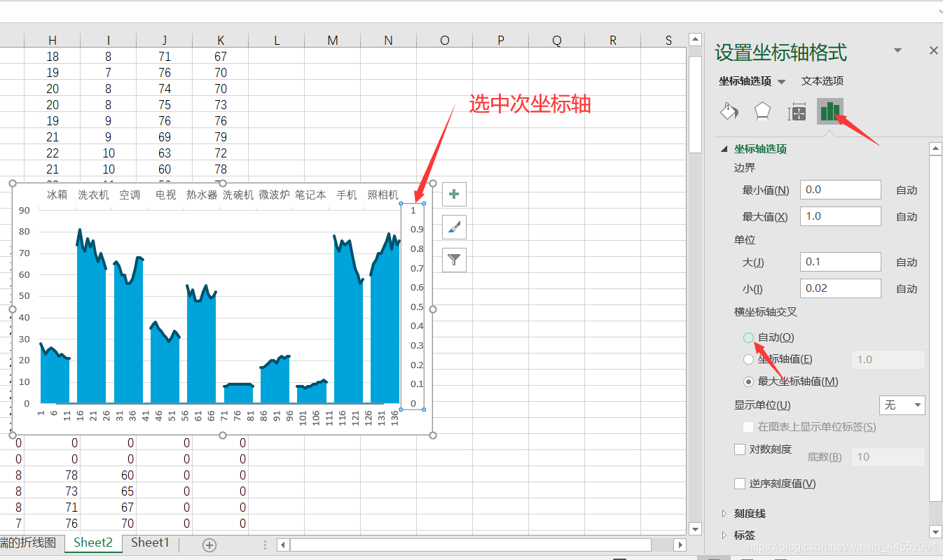Click 自动 reset button next to 小(I)
This screenshot has height=560, width=943.
pos(907,289)
